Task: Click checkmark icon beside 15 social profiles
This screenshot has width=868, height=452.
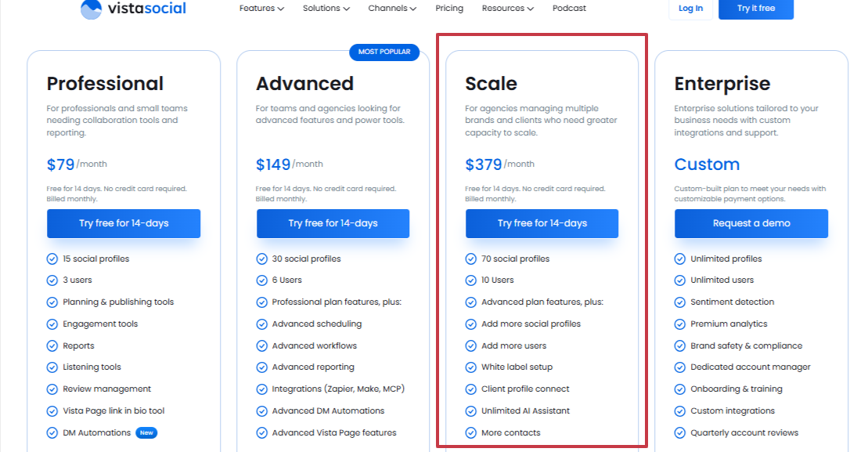Action: coord(52,259)
